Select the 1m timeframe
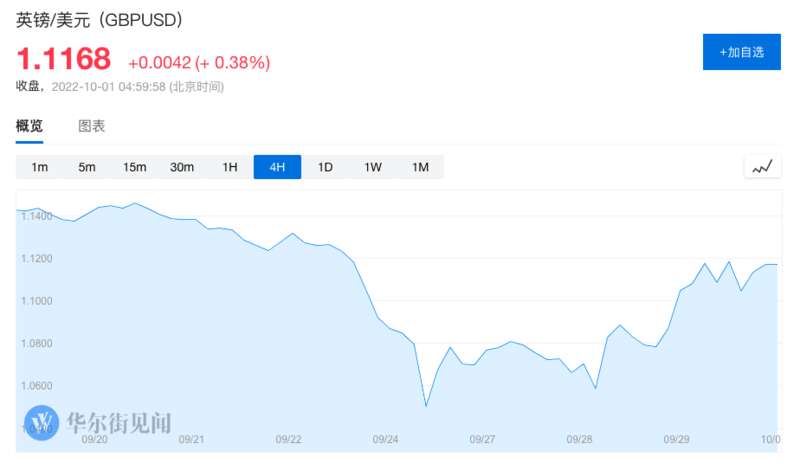This screenshot has height=463, width=800. tap(40, 167)
